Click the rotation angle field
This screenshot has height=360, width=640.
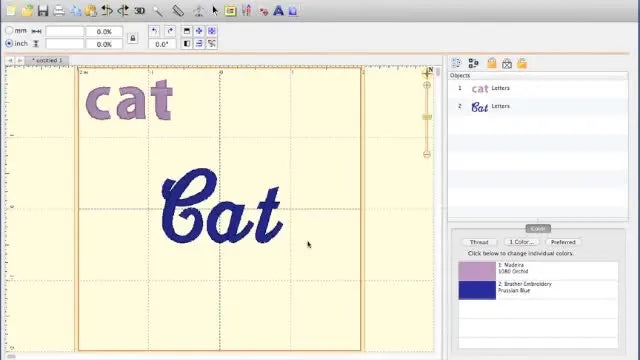coord(162,44)
